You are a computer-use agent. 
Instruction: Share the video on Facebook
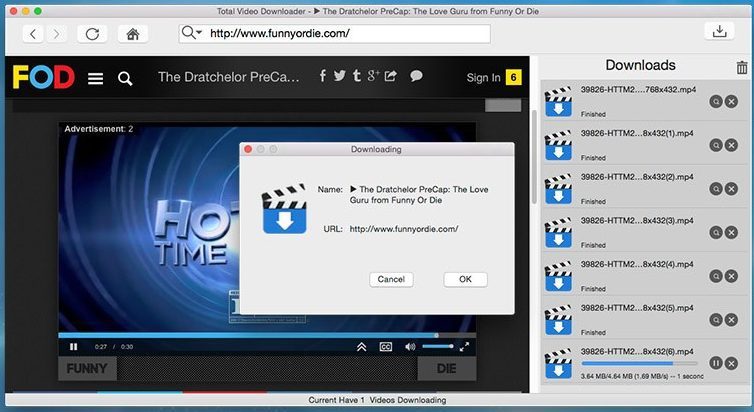pyautogui.click(x=323, y=75)
